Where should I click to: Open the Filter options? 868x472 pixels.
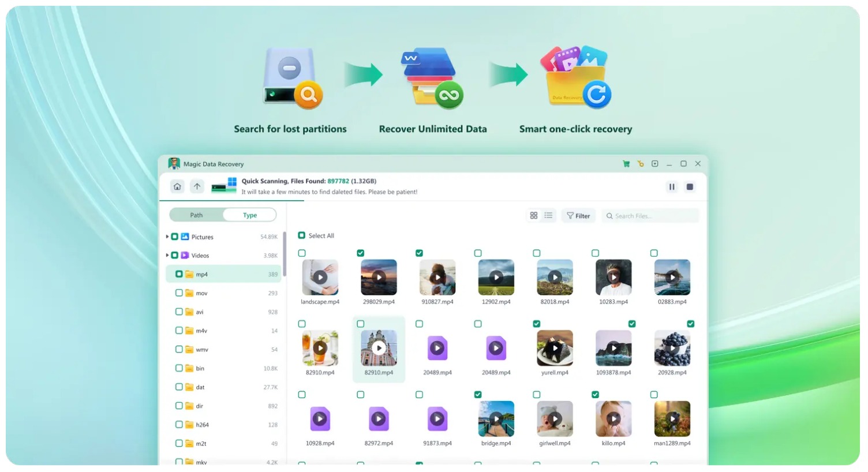578,216
